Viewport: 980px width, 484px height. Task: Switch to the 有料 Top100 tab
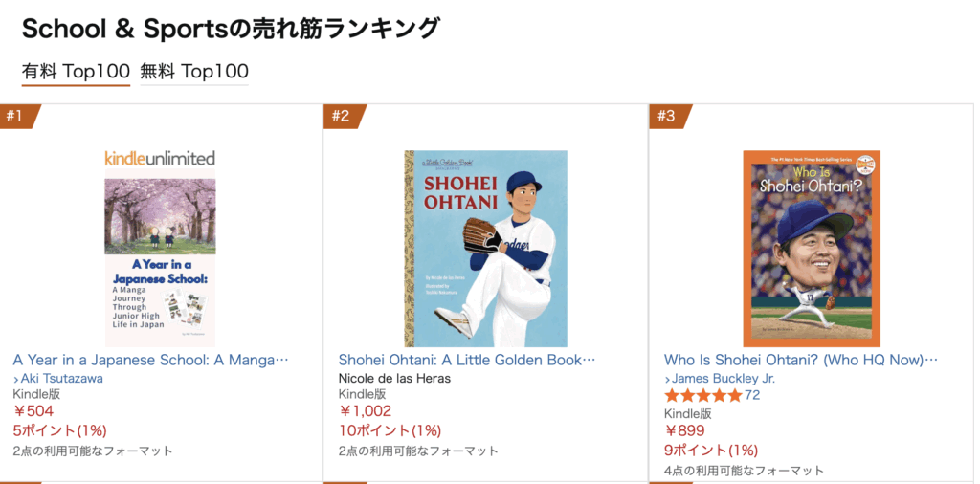click(76, 71)
